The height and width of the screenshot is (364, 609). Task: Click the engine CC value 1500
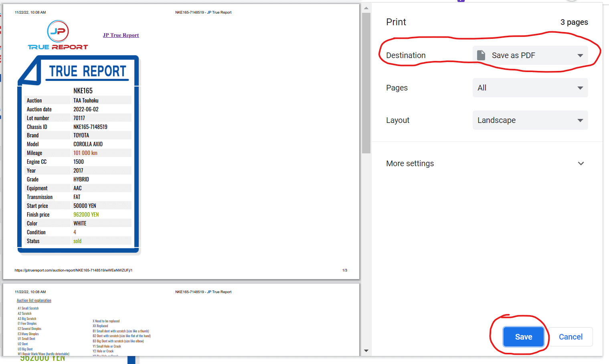click(x=79, y=162)
